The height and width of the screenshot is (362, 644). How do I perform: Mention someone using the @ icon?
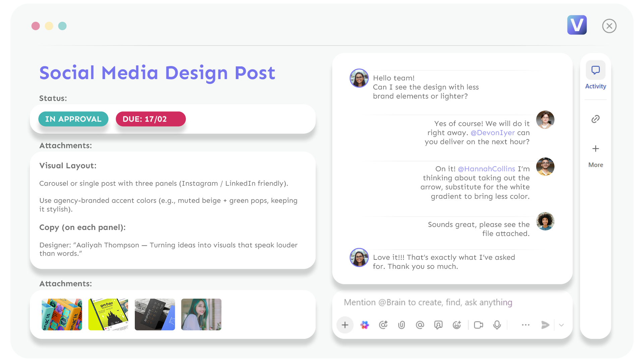coord(420,325)
